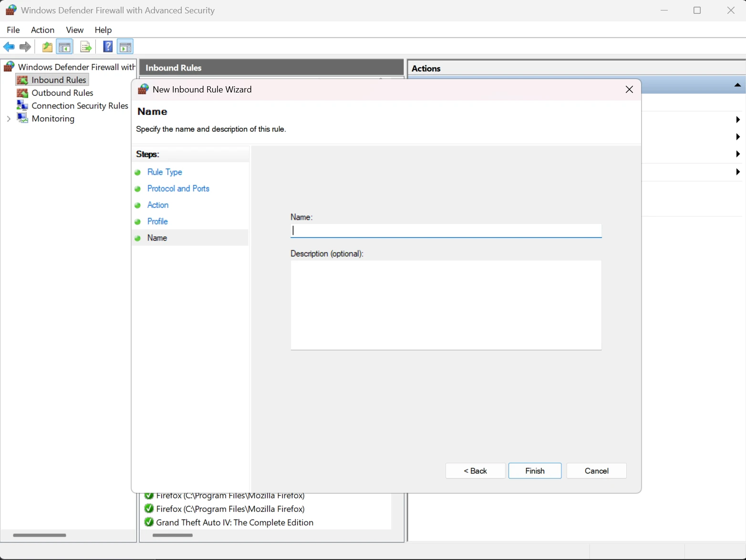Viewport: 746px width, 560px height.
Task: Click the console tree horizontal scrollbar
Action: click(x=40, y=535)
